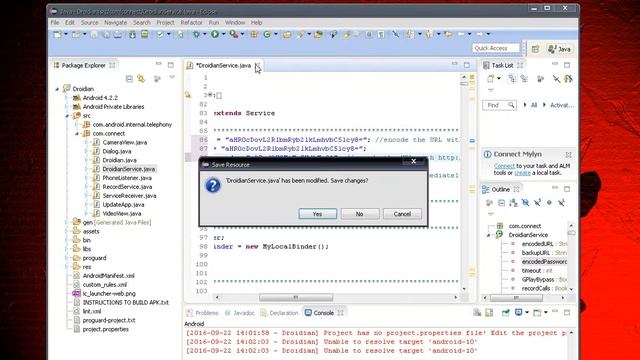Click the Minimize icon of Outline view
This screenshot has height=360, width=640.
point(555,188)
